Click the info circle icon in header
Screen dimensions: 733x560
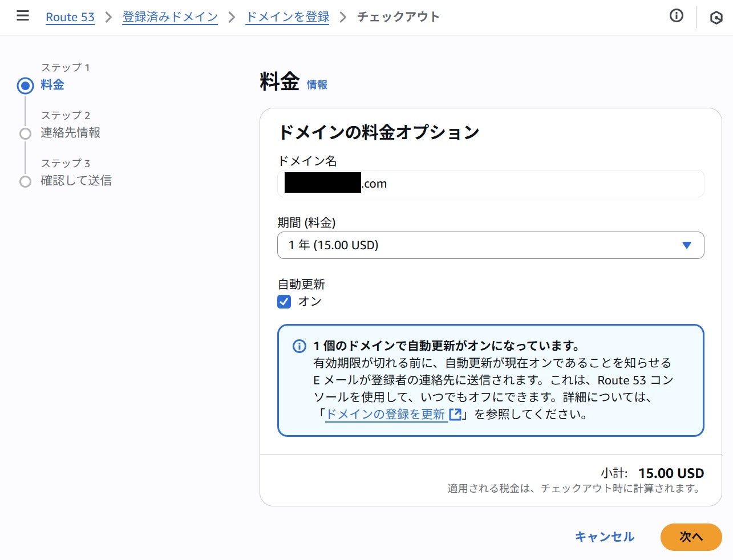[676, 16]
